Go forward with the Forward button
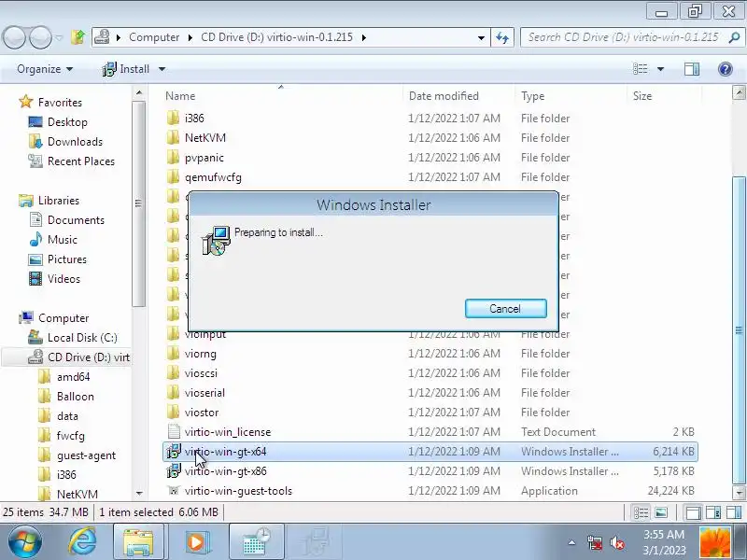This screenshot has width=747, height=560. click(40, 37)
